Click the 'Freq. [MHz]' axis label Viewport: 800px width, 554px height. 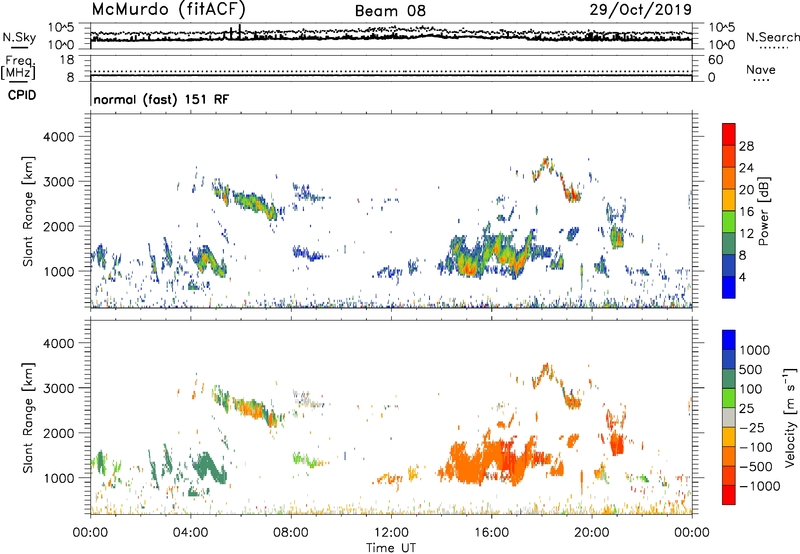18,67
